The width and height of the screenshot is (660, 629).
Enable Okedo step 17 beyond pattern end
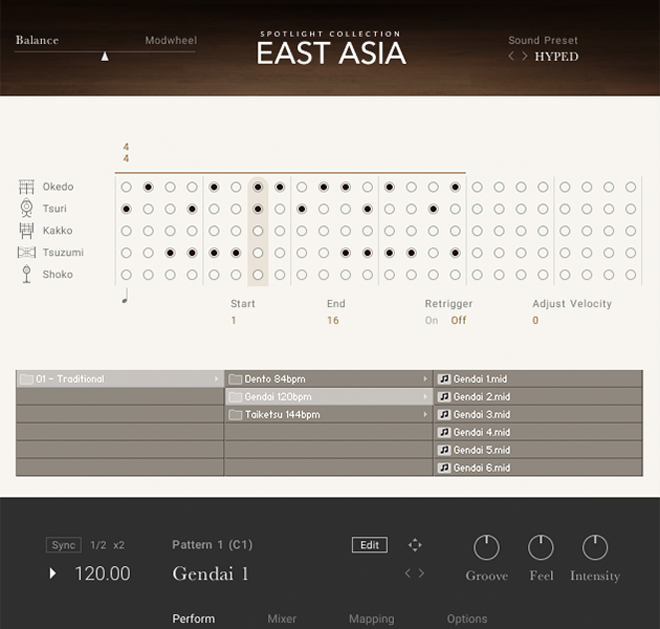477,187
